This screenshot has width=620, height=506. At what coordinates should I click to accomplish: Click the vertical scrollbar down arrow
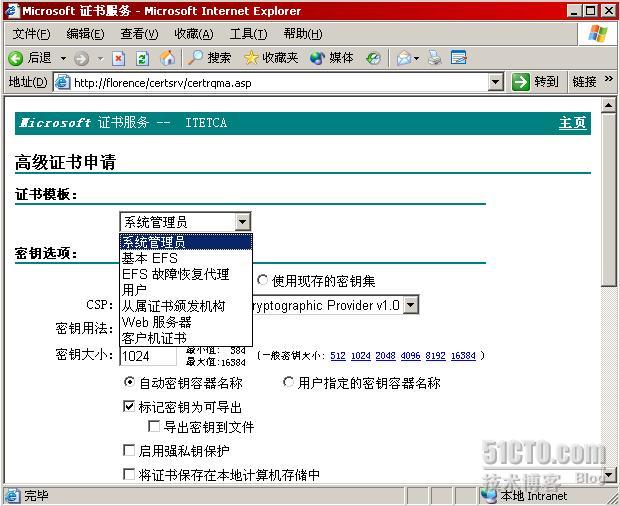pyautogui.click(x=608, y=474)
